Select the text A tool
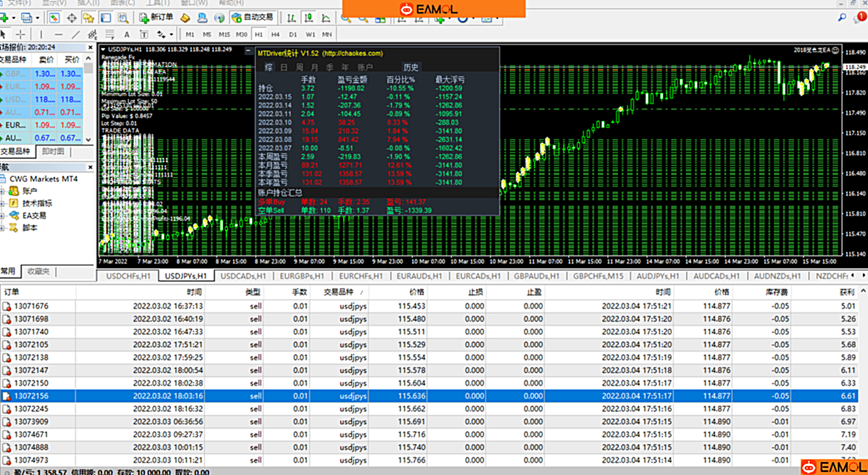Viewport: 868px width, 475px height. [127, 34]
